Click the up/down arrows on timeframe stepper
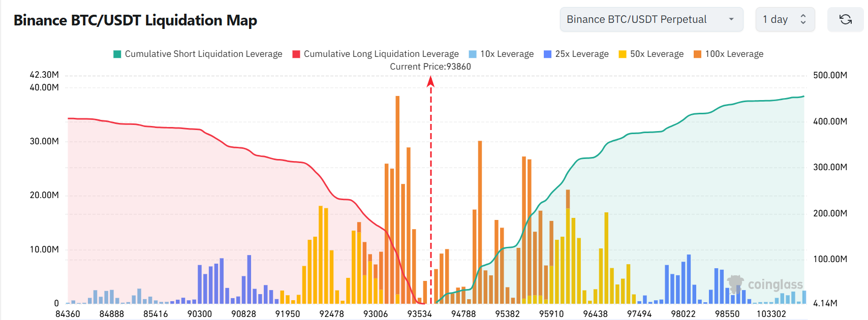The width and height of the screenshot is (868, 320). [x=803, y=19]
